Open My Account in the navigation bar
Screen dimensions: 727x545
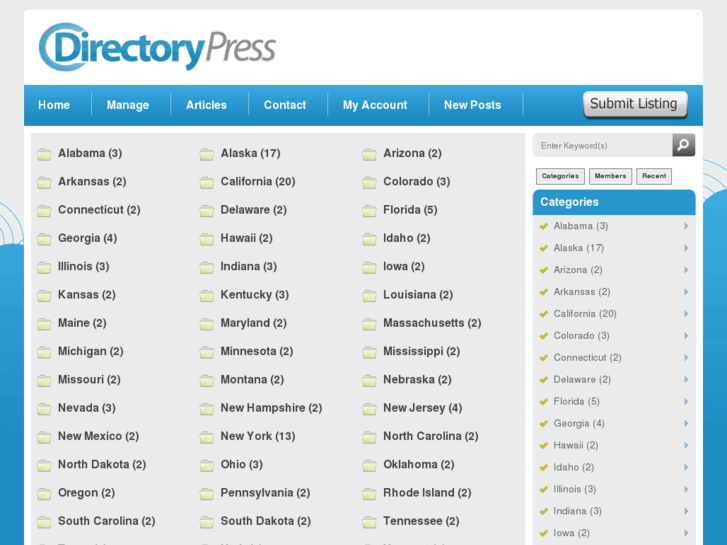point(375,105)
